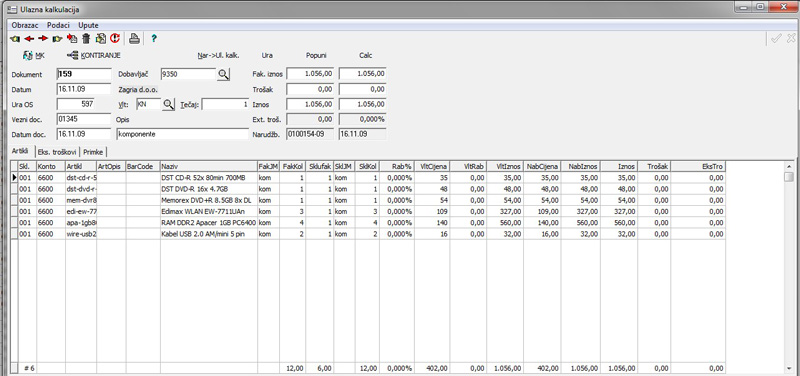Open help with the question mark icon

coord(154,38)
